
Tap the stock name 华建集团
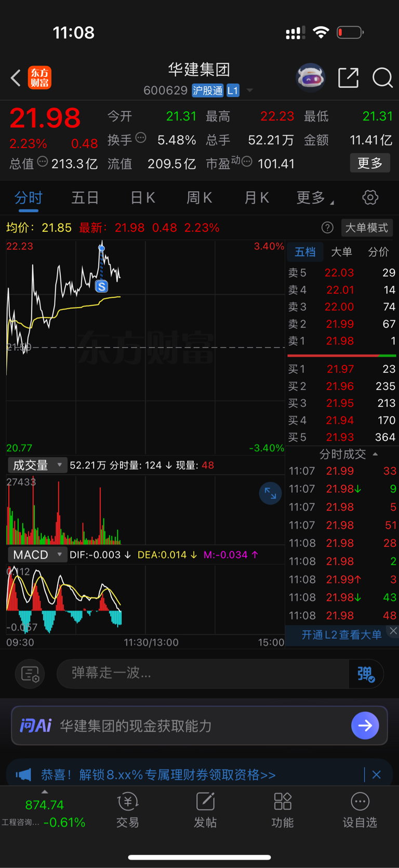coord(199,69)
